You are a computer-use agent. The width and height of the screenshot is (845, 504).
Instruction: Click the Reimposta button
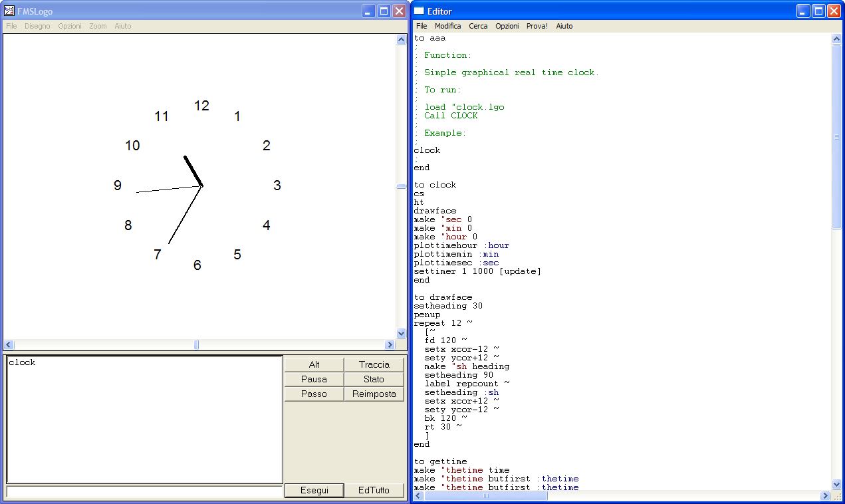tap(374, 394)
